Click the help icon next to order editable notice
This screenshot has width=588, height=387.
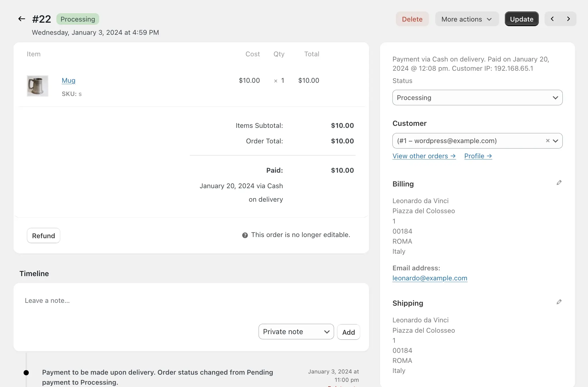(245, 235)
